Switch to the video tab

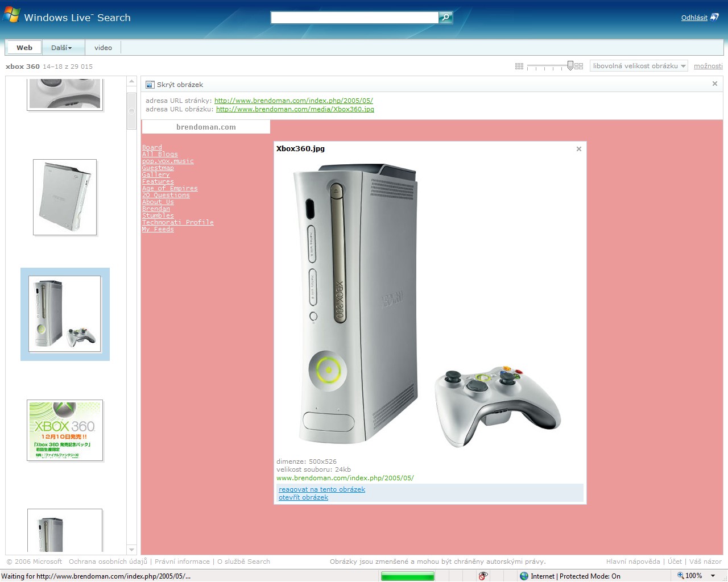coord(103,48)
